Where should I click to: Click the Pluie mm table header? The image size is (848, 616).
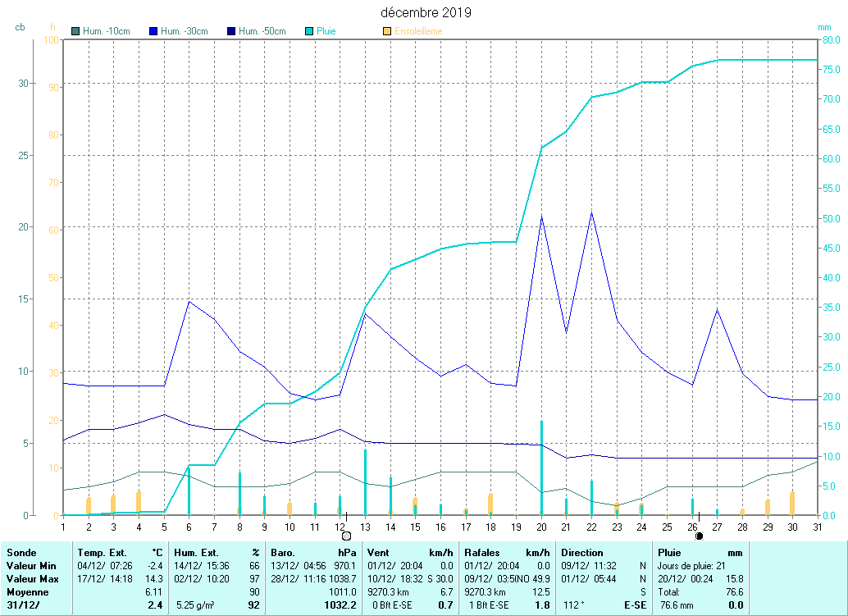700,553
